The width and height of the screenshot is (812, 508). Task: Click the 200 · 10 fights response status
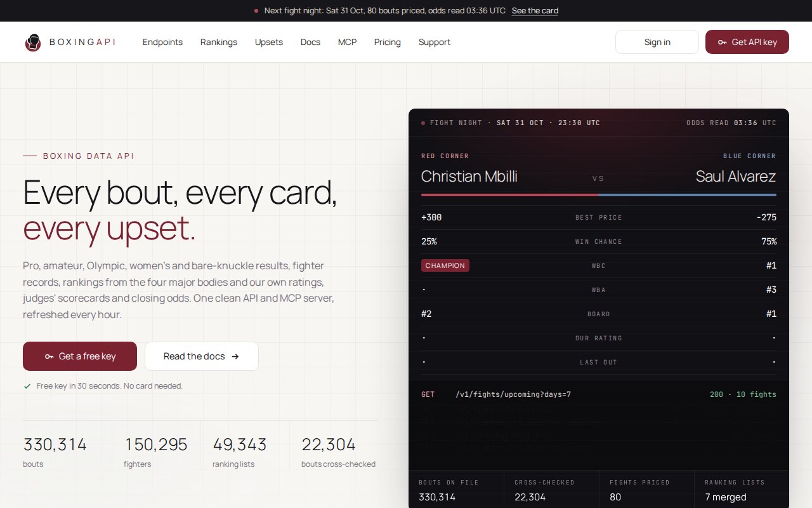coord(743,394)
